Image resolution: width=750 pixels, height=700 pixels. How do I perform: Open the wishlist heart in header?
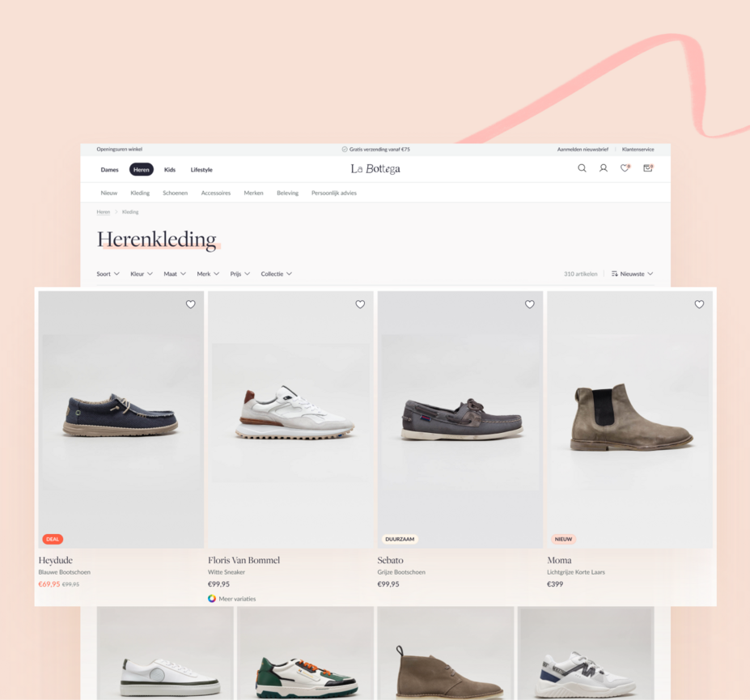click(x=625, y=168)
